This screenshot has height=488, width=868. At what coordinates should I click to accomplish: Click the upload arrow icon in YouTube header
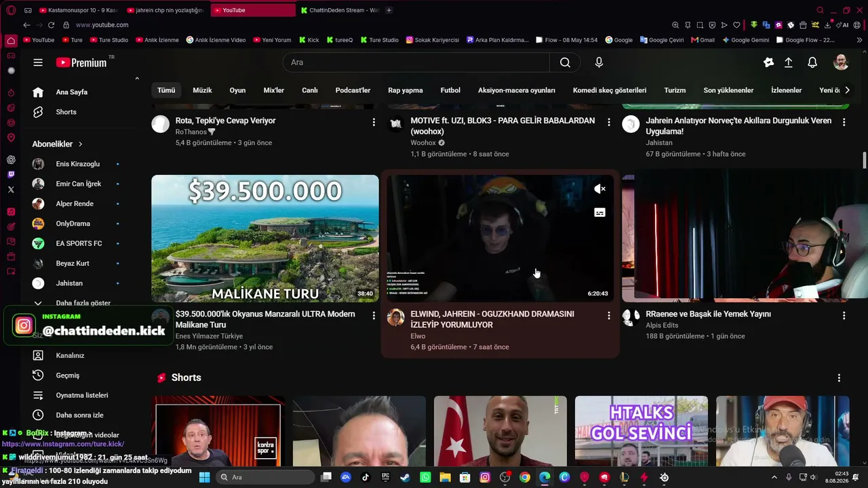[789, 62]
